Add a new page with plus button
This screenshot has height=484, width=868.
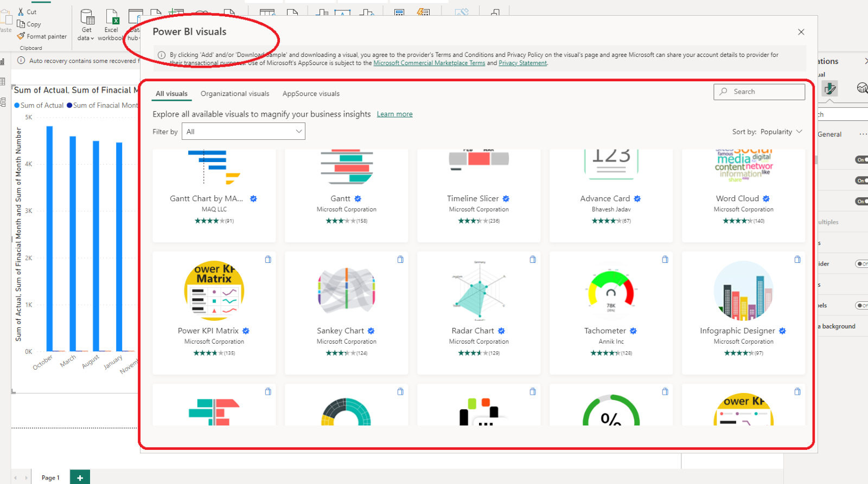click(80, 477)
